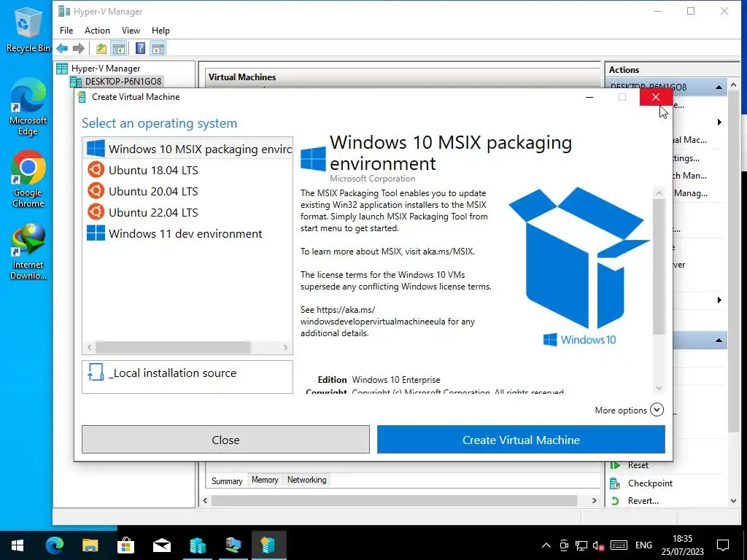
Task: Click the Ubuntu 18.04 LTS logo icon
Action: tap(96, 169)
